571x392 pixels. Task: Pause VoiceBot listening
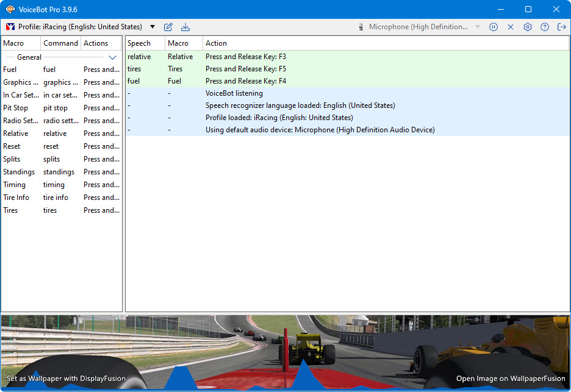pyautogui.click(x=494, y=27)
